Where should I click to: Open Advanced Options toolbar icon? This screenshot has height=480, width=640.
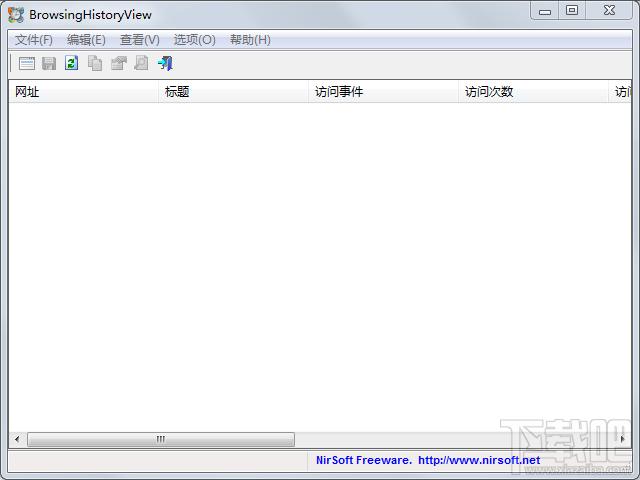point(27,63)
